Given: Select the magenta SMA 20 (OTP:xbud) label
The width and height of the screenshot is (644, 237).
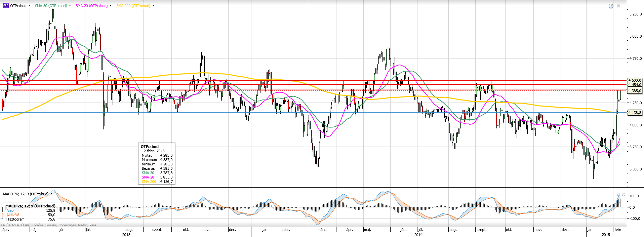Looking at the screenshot, I should click(x=91, y=6).
